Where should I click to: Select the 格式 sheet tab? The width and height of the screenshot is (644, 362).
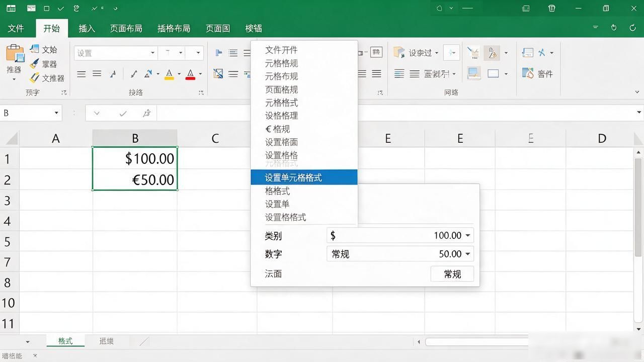click(65, 341)
